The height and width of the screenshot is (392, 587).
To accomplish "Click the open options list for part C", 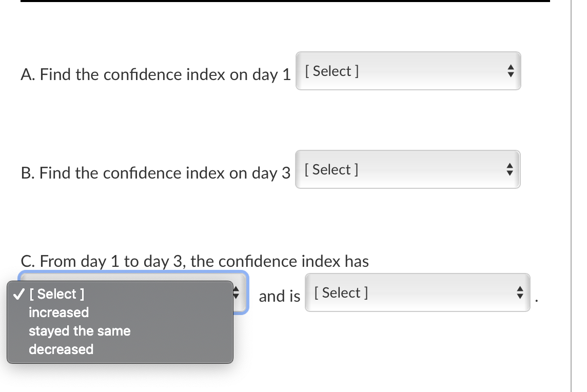I will [120, 322].
